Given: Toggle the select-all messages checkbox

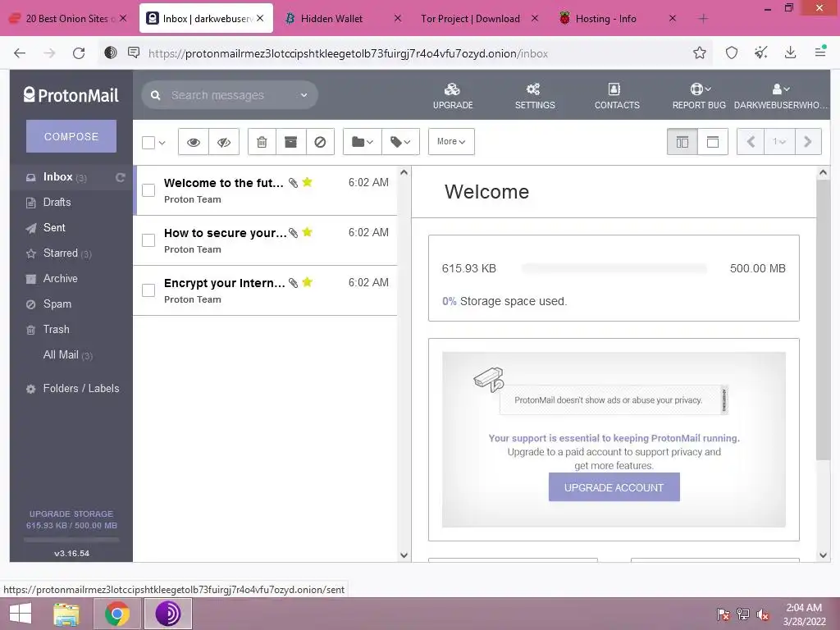Looking at the screenshot, I should 148,143.
